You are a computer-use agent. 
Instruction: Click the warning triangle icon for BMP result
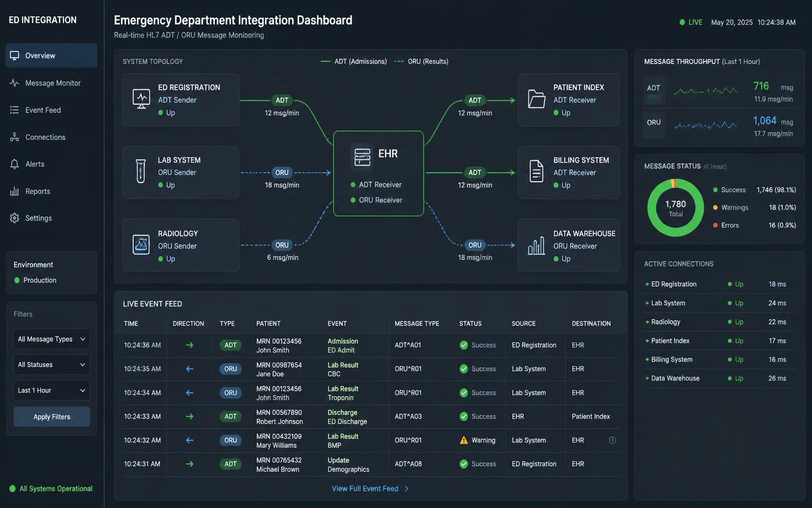(464, 440)
